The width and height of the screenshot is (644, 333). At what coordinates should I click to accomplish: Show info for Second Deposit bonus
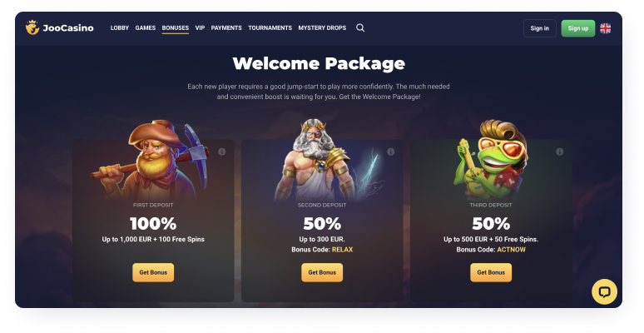(390, 152)
